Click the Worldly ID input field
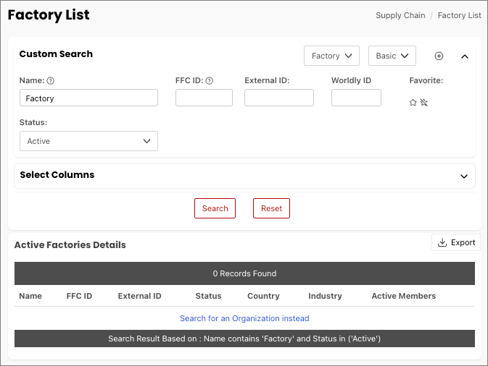 356,98
